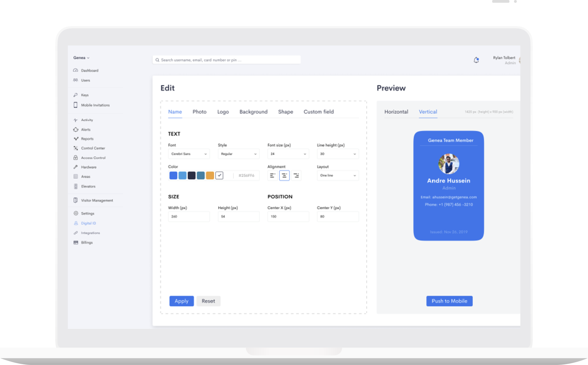The height and width of the screenshot is (365, 588).
Task: Reset the text settings
Action: 209,301
